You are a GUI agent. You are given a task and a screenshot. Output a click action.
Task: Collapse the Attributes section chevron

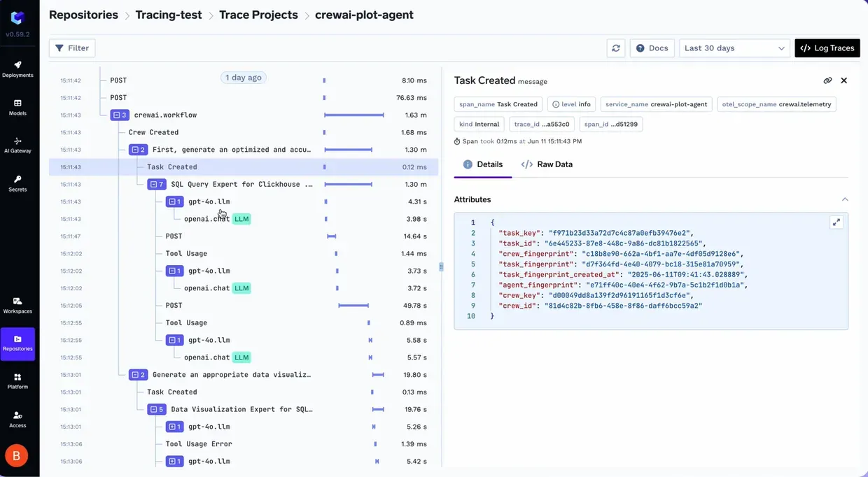(845, 199)
